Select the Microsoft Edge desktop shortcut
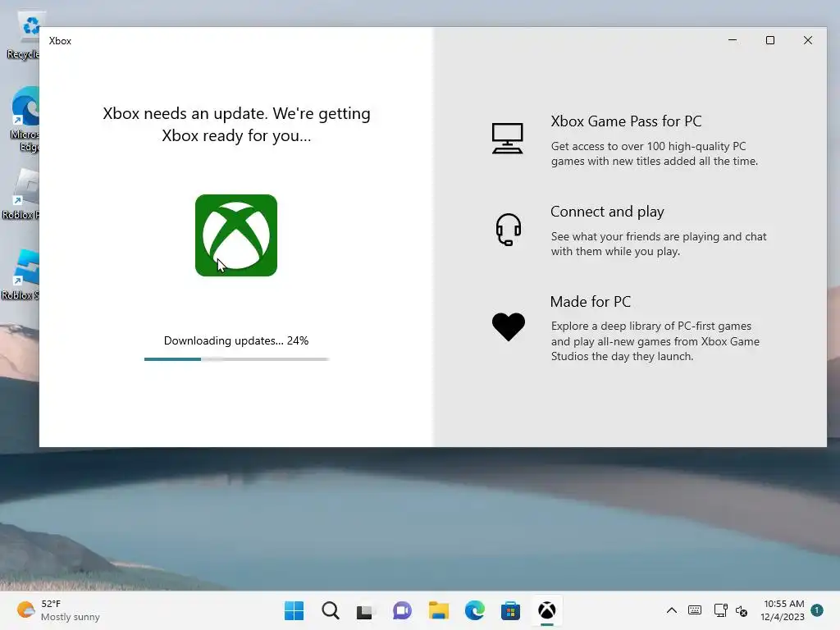 [24, 119]
